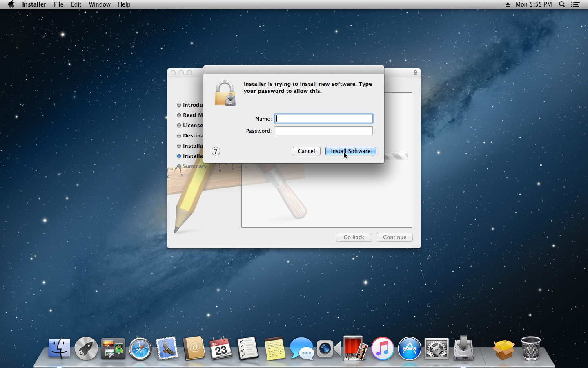
Task: Open iTunes in the dock
Action: 382,349
